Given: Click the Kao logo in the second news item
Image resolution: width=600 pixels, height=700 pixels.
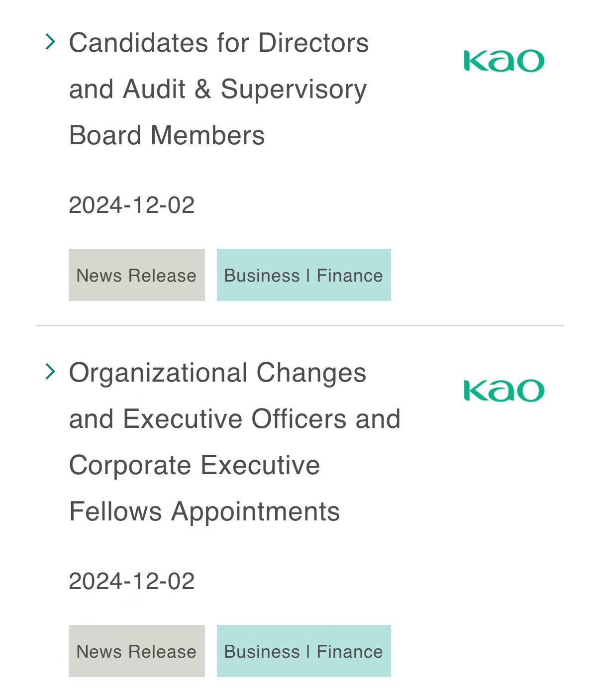Looking at the screenshot, I should point(503,391).
